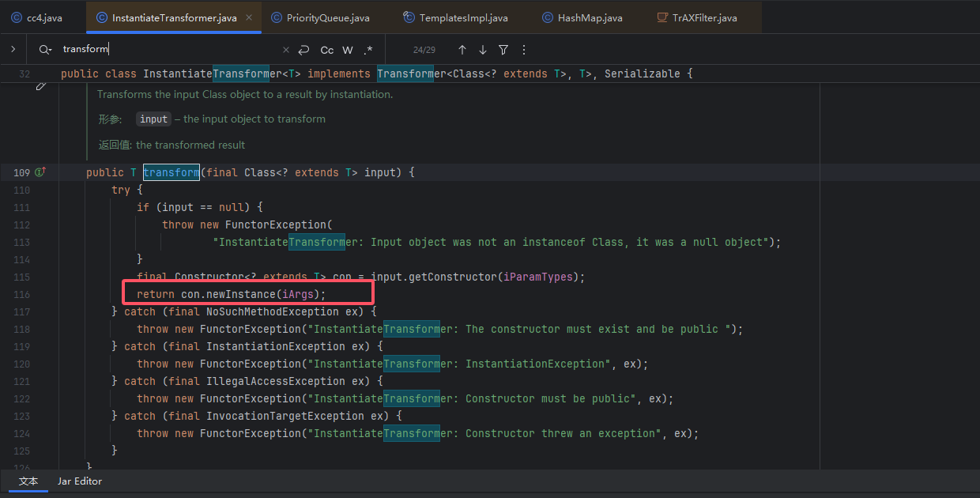Open more find options (three dots)
This screenshot has height=498, width=980.
pyautogui.click(x=524, y=50)
